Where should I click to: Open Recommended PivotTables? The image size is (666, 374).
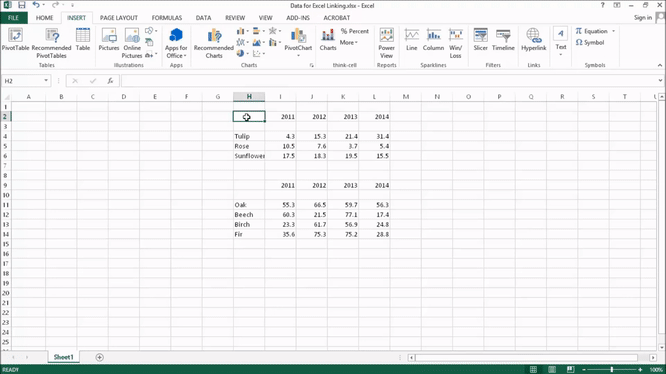tap(51, 43)
